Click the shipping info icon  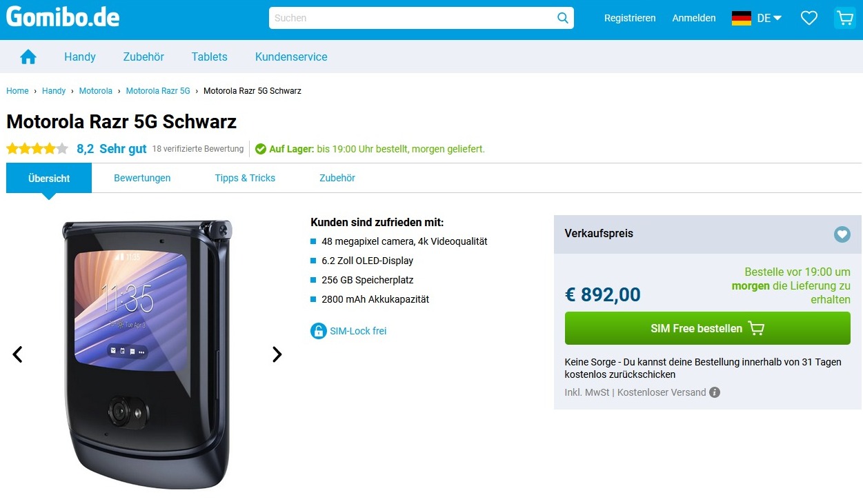click(715, 392)
